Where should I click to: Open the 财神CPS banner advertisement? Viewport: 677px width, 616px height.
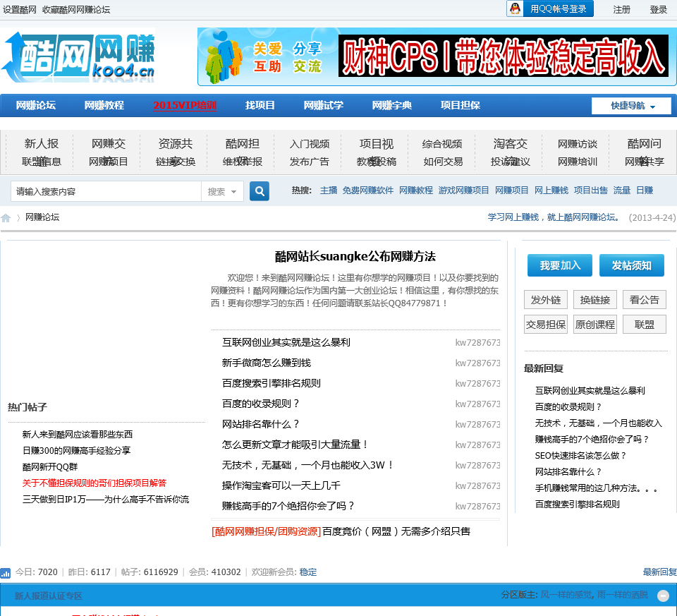point(504,56)
